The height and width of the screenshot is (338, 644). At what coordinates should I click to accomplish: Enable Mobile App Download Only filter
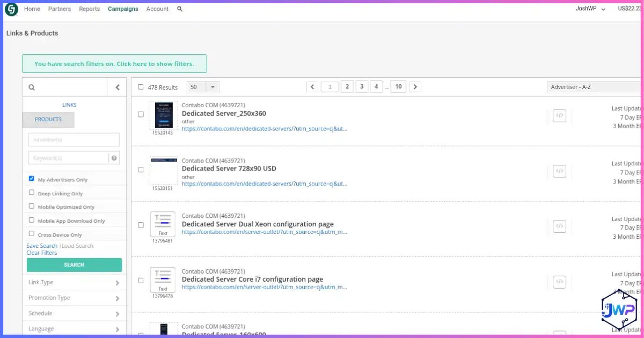(32, 220)
